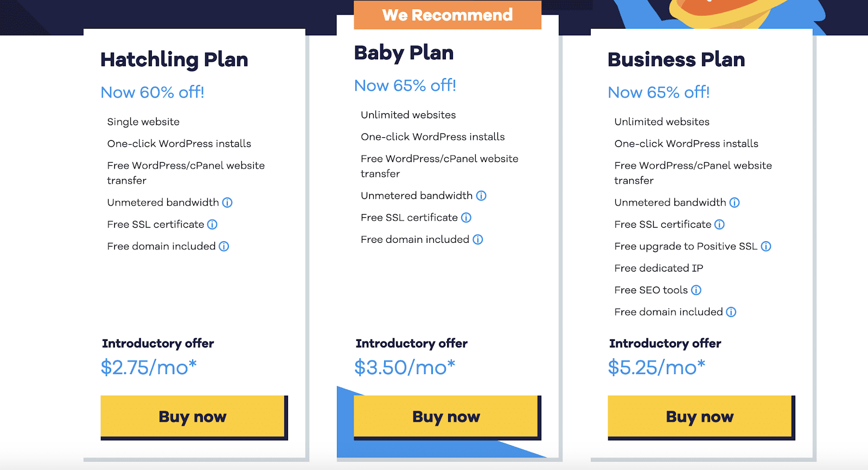Click the $2.75/mo introductory price
This screenshot has width=868, height=470.
[x=149, y=367]
